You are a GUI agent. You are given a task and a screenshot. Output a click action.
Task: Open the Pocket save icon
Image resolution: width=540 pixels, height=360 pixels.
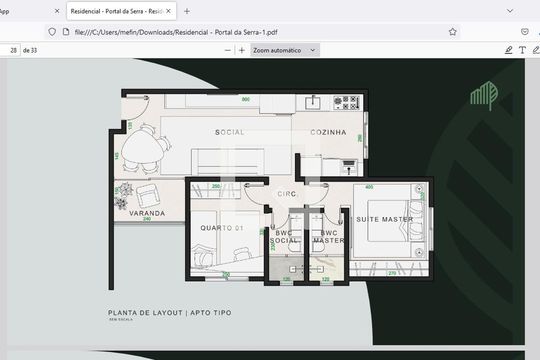(x=525, y=32)
